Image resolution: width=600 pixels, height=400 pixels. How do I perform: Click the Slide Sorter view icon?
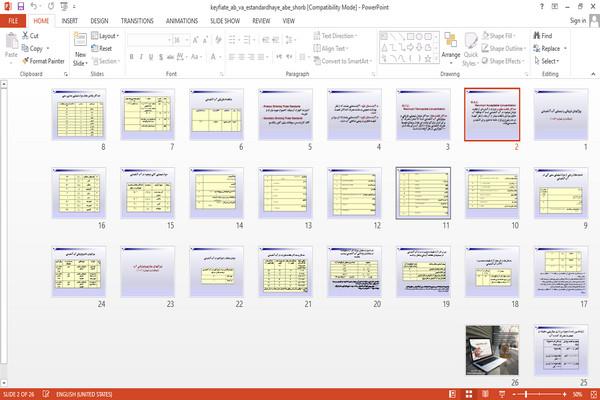[x=469, y=394]
